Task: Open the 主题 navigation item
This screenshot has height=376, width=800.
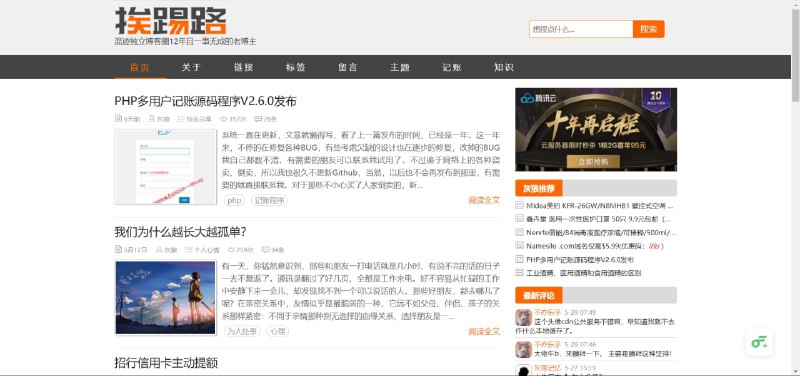Action: point(400,67)
